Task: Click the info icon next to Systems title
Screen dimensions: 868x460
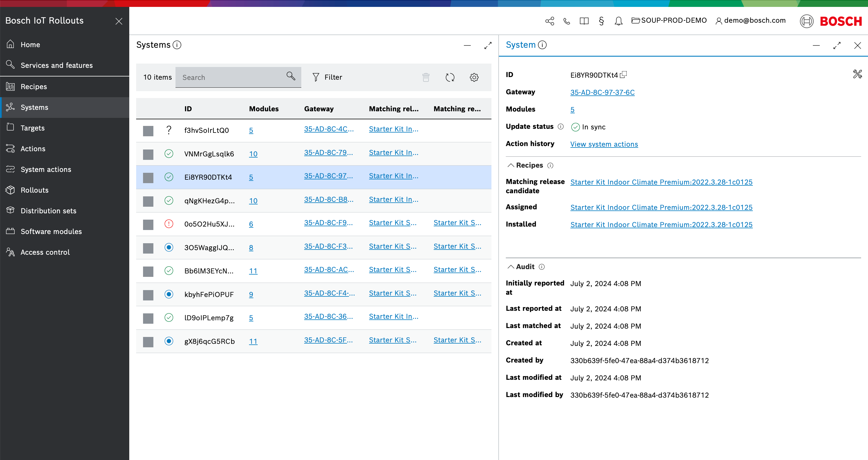Action: [x=177, y=45]
